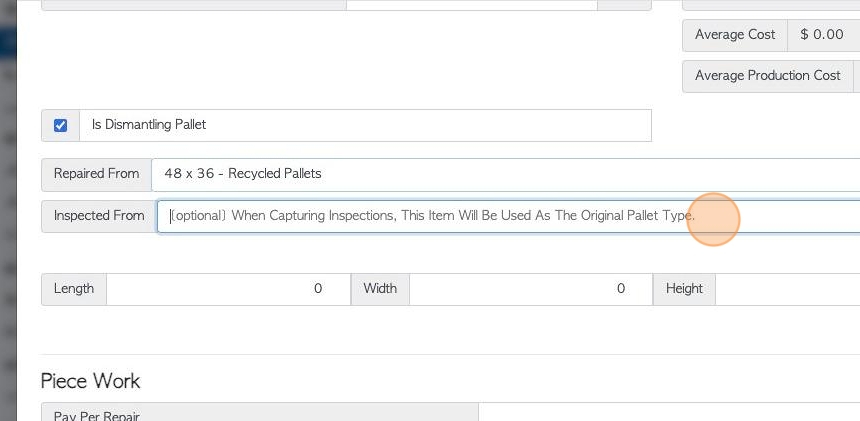The height and width of the screenshot is (421, 860).
Task: Focus the Inspected From optional field
Action: point(508,217)
